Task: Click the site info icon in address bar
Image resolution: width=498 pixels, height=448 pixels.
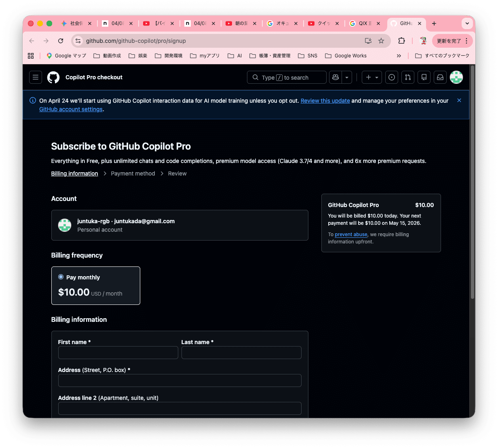Action: (78, 41)
